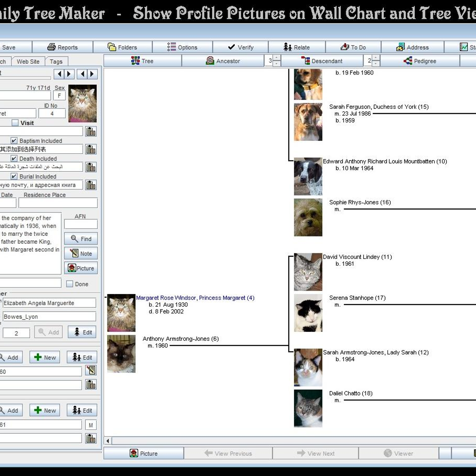Select the Web Site tab
The width and height of the screenshot is (476, 476).
(x=28, y=61)
